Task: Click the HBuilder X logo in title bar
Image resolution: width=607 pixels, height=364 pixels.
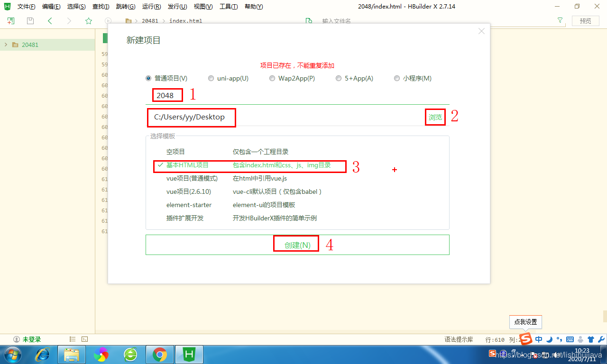Action: tap(7, 6)
